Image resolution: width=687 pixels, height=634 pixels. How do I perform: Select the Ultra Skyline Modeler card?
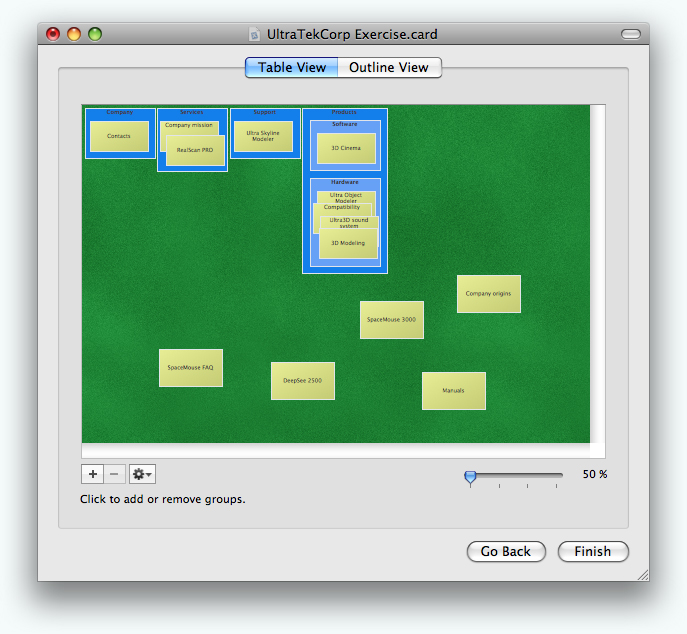pos(263,136)
